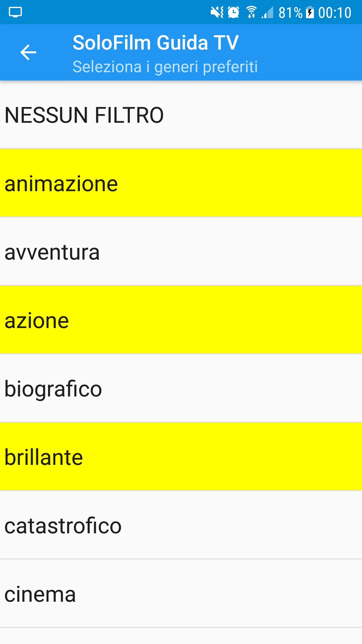Tap the muted vibrate icon
The height and width of the screenshot is (644, 362).
click(x=217, y=12)
